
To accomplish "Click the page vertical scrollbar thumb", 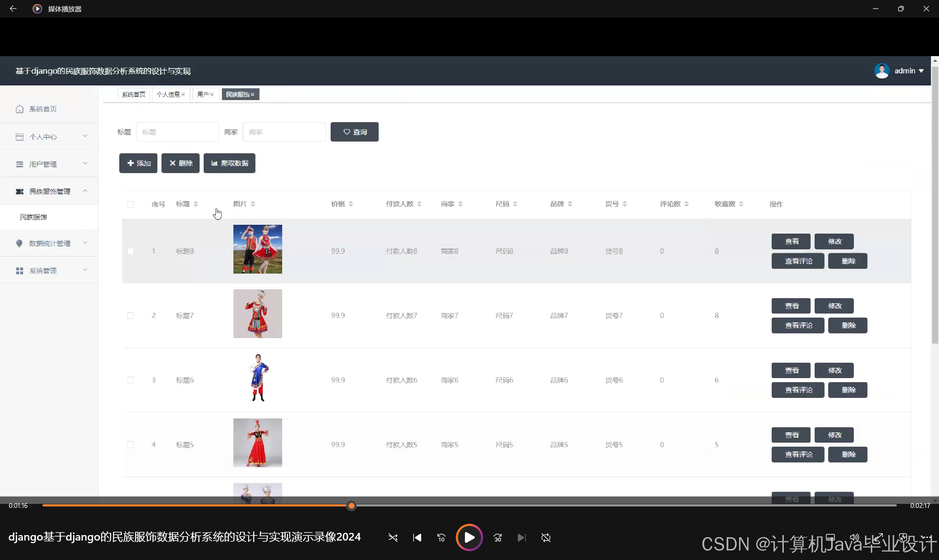I will click(x=935, y=206).
